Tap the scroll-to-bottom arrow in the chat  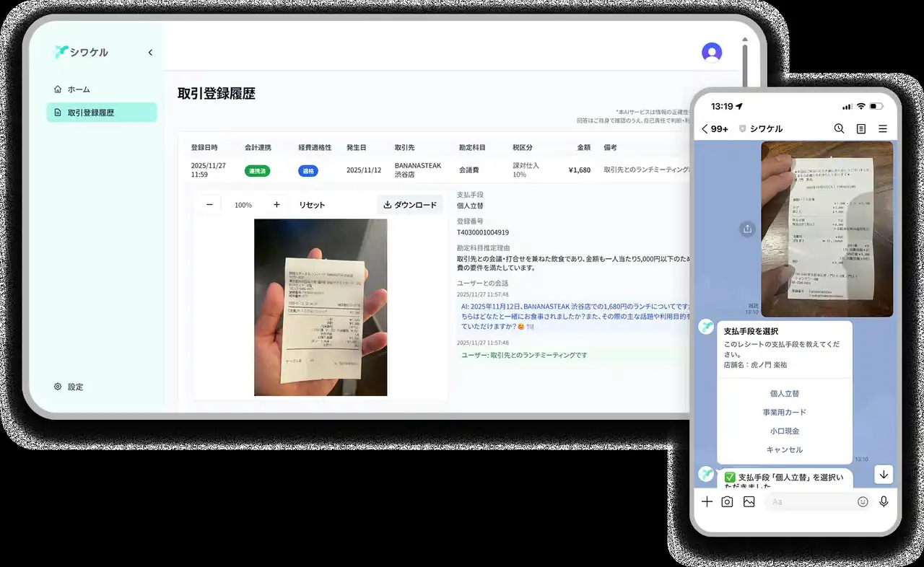(884, 474)
